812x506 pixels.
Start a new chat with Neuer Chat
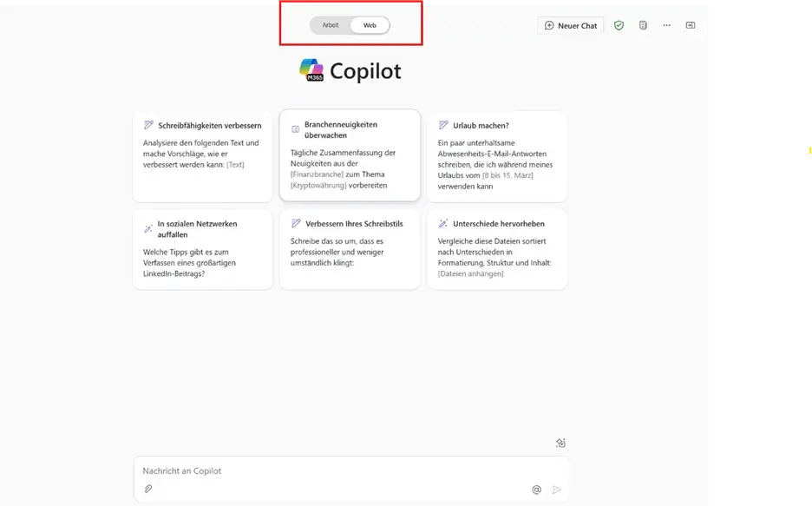(x=571, y=26)
